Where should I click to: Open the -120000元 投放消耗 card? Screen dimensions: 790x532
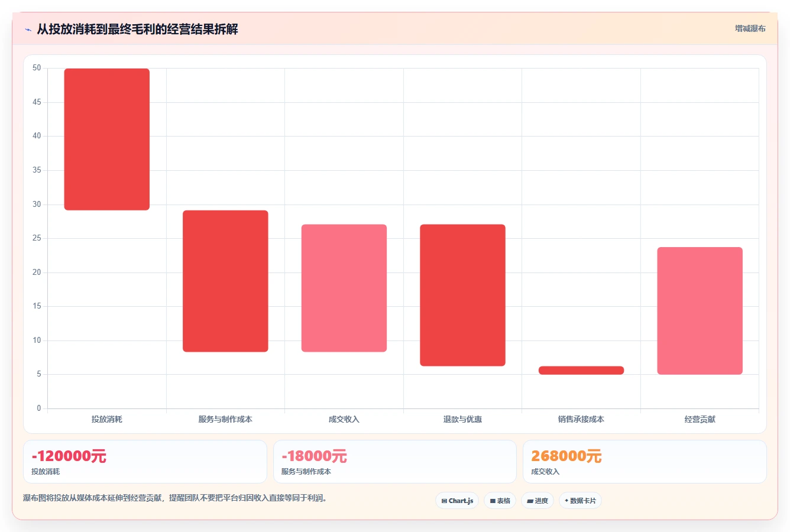click(145, 462)
